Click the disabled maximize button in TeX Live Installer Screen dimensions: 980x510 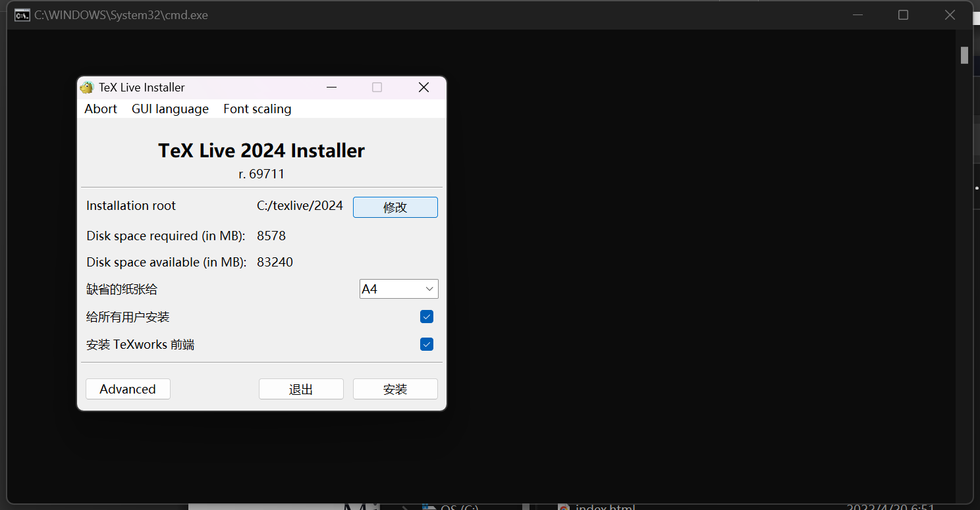coord(377,88)
